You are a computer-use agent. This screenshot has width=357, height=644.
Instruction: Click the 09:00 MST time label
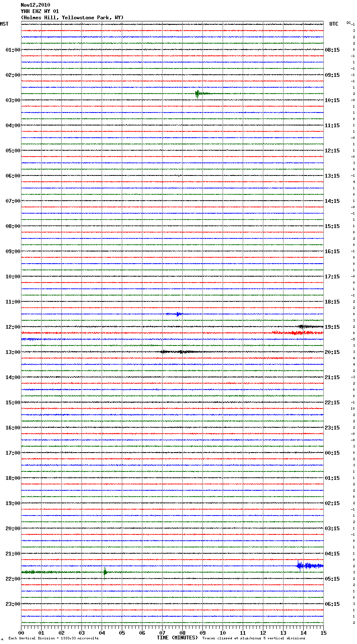tap(13, 251)
